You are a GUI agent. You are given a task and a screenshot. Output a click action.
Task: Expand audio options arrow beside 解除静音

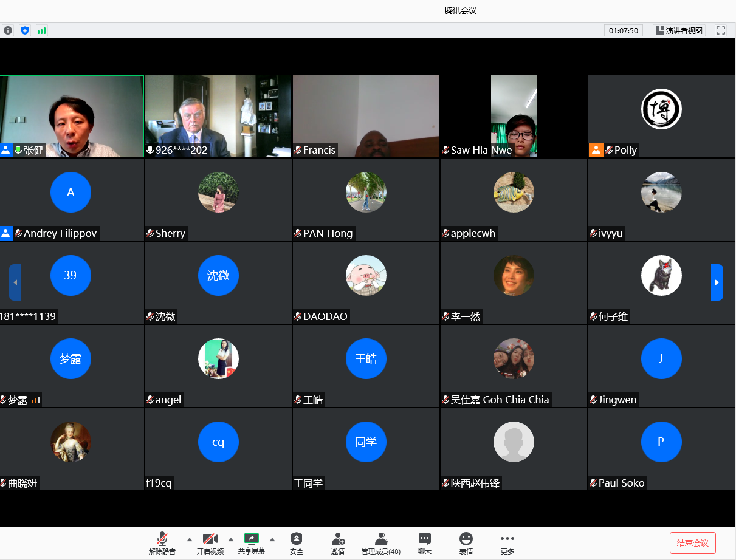pyautogui.click(x=190, y=539)
